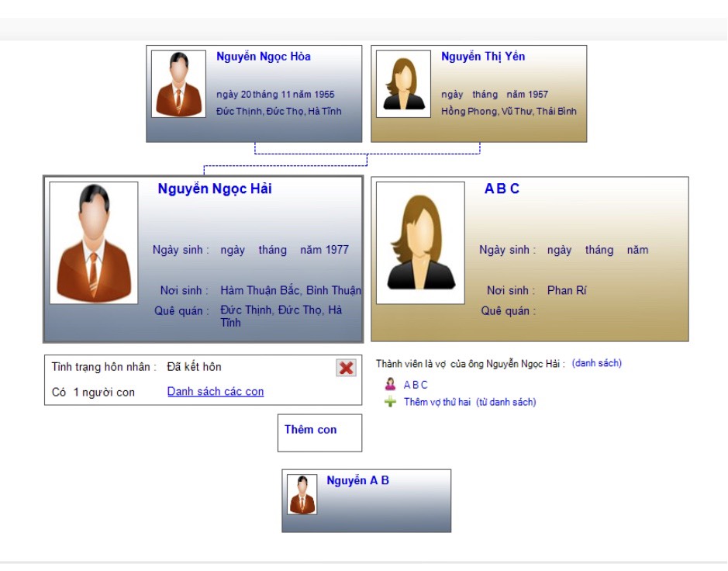Click Nguyễn A B's small avatar
Screen dimensions: 728x571
click(x=302, y=494)
